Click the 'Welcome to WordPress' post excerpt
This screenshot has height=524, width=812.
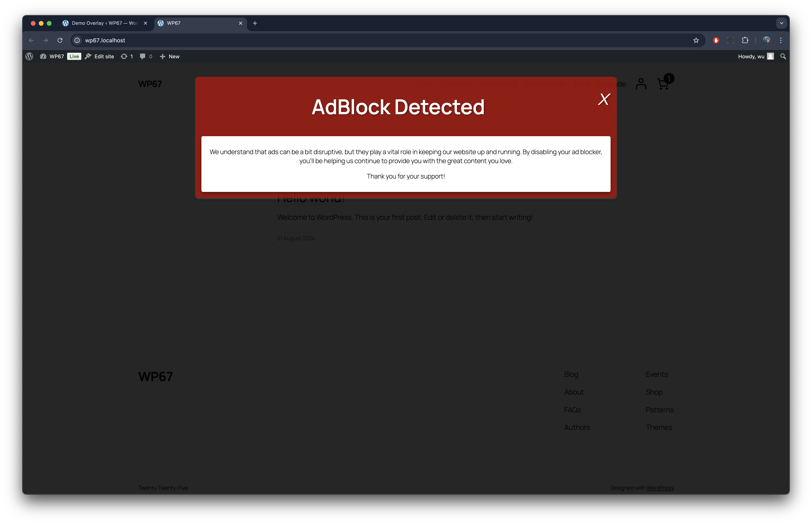pyautogui.click(x=405, y=217)
